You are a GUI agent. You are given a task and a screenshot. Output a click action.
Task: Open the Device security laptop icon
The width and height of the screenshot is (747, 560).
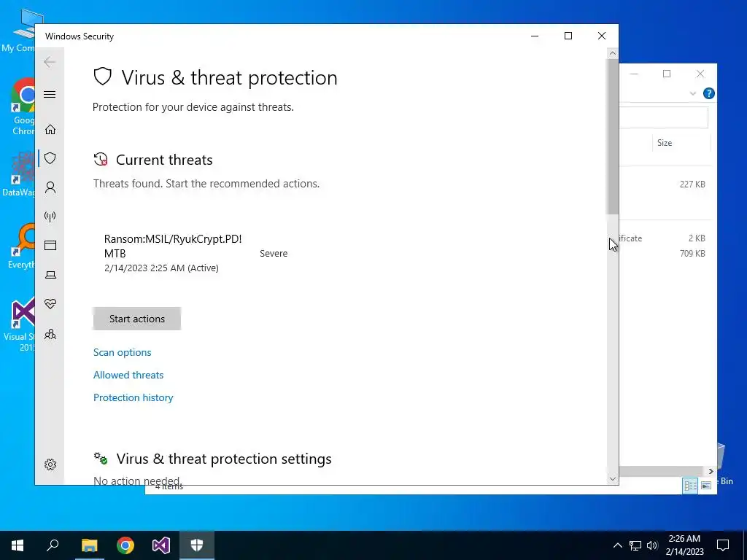(50, 275)
